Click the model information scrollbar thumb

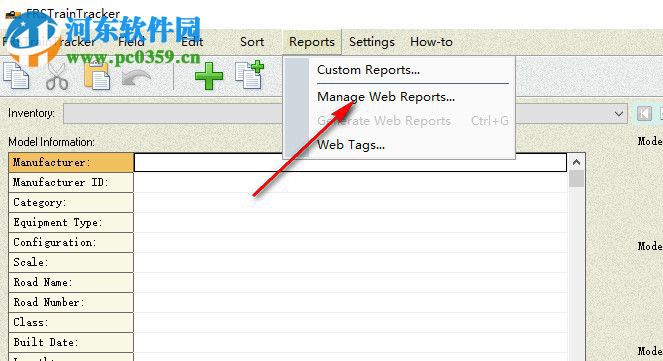click(576, 178)
